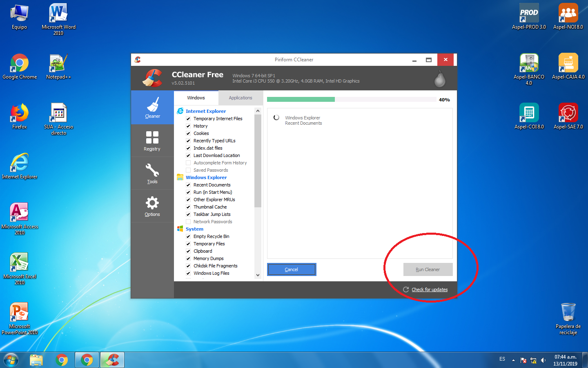The height and width of the screenshot is (368, 588).
Task: Uncheck the Cookies checkbox
Action: pyautogui.click(x=188, y=133)
